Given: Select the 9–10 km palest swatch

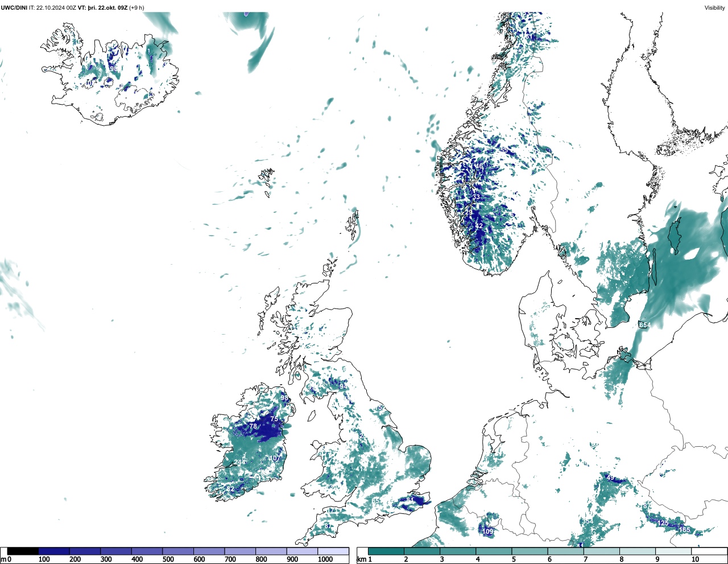Looking at the screenshot, I should (x=673, y=551).
